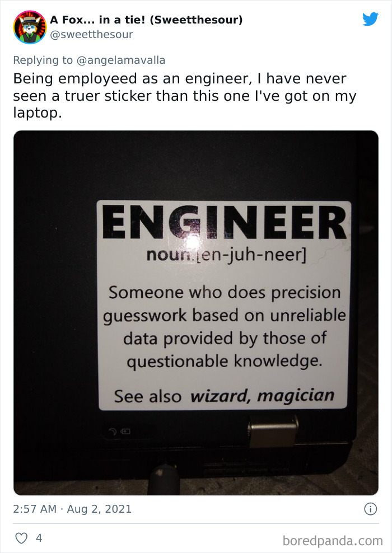The image size is (392, 553).
Task: Click the Aug 2, 2021 date
Action: pos(99,509)
